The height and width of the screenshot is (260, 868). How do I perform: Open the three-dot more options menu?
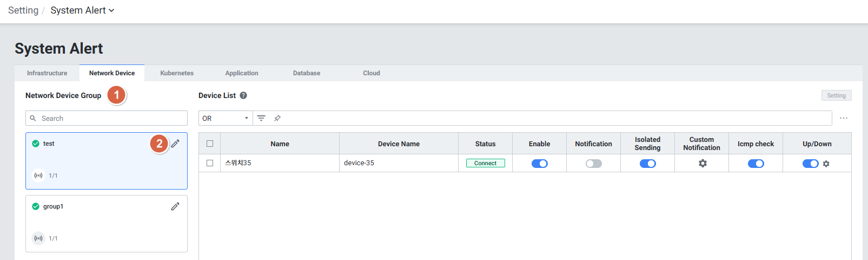click(843, 118)
